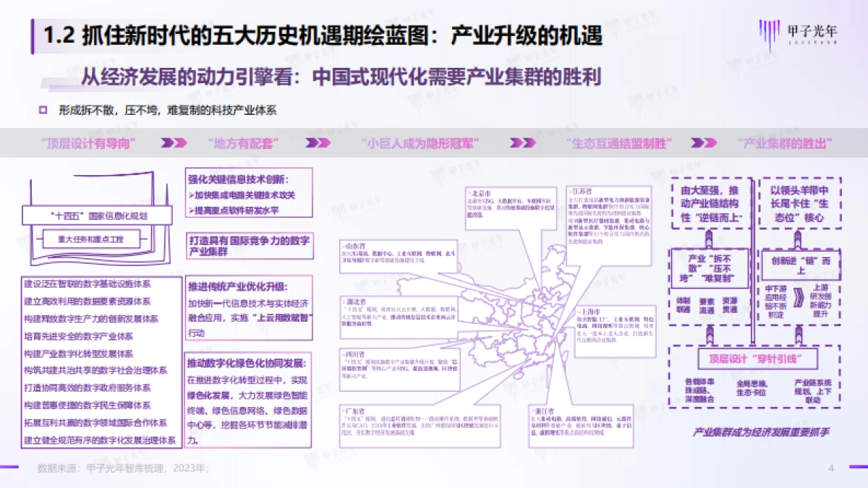Select the chevron arrows after "顶层设计有导向"
This screenshot has width=868, height=488.
click(x=173, y=142)
